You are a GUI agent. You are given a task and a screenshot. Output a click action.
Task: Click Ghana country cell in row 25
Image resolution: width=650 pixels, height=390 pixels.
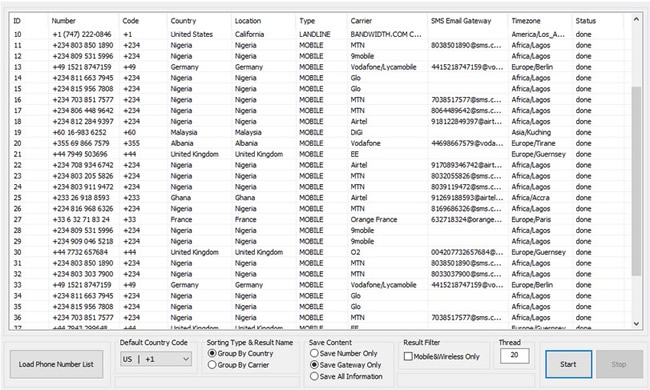[x=181, y=198]
